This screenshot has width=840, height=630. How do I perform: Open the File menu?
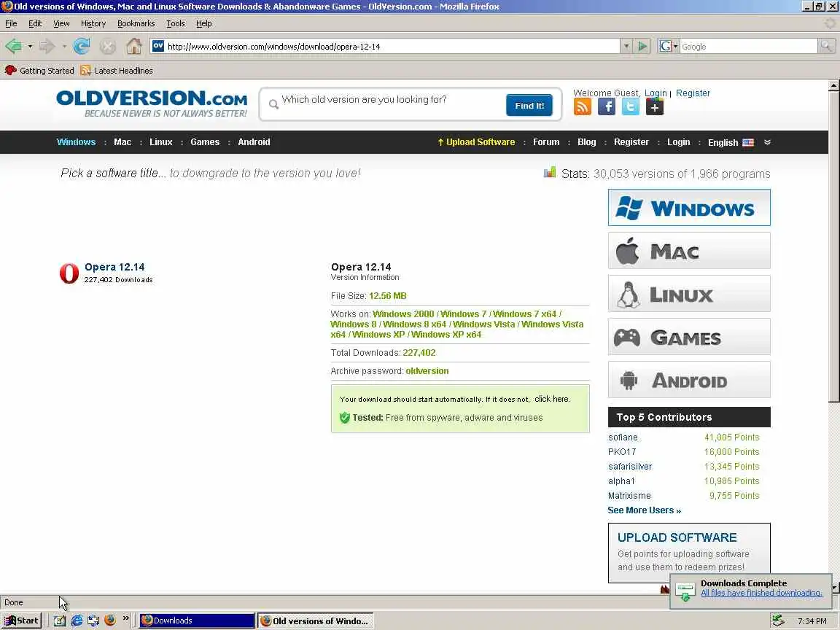pyautogui.click(x=11, y=23)
